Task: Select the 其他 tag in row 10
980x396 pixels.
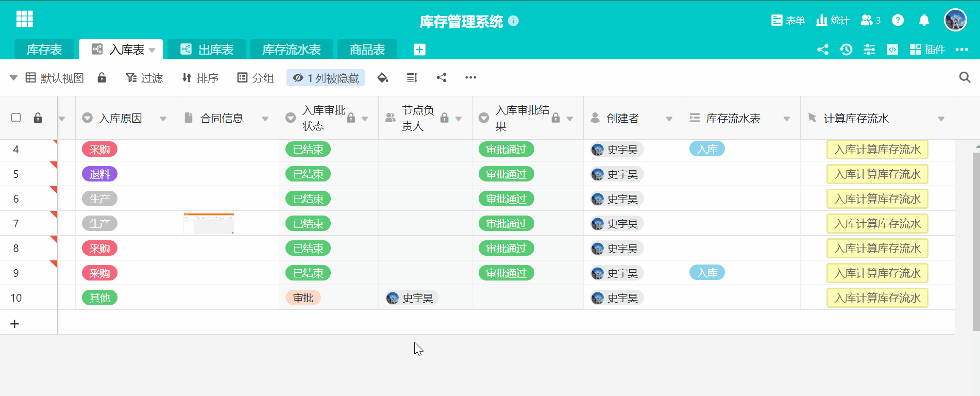Action: click(x=99, y=298)
